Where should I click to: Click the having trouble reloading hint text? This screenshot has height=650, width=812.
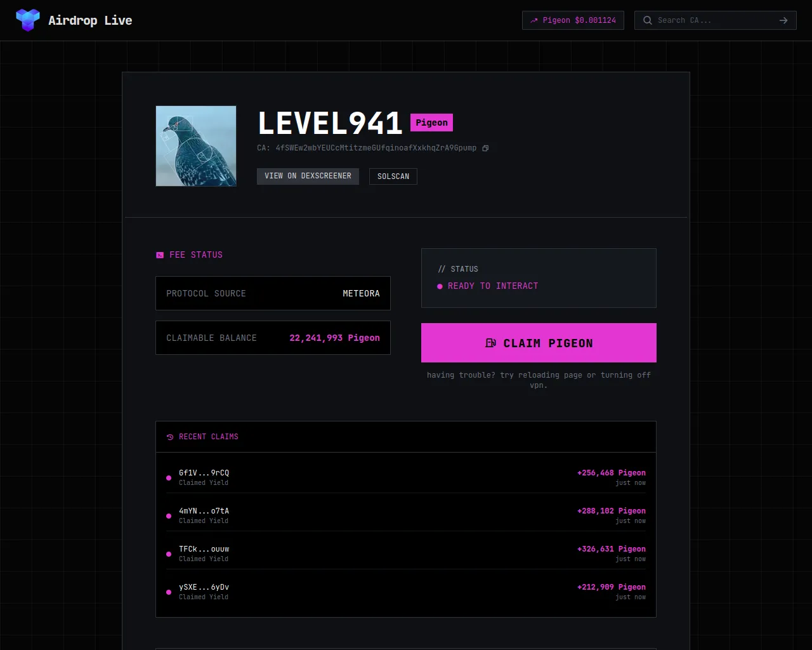click(x=539, y=380)
